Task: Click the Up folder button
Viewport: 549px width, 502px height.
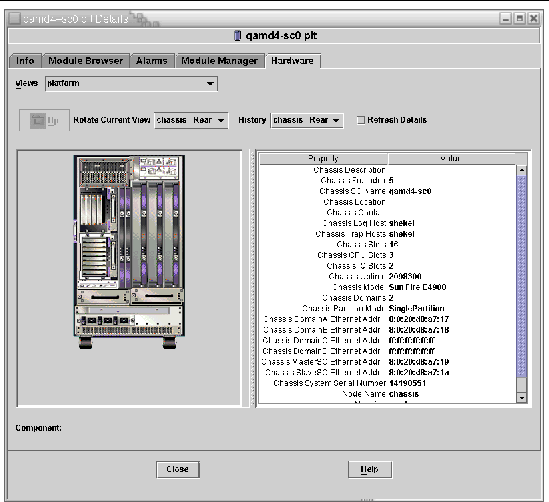Action: [44, 120]
